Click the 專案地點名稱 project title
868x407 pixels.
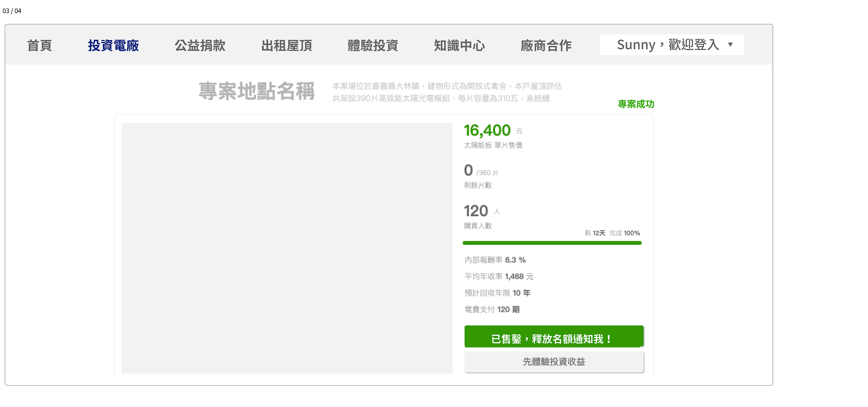point(257,91)
